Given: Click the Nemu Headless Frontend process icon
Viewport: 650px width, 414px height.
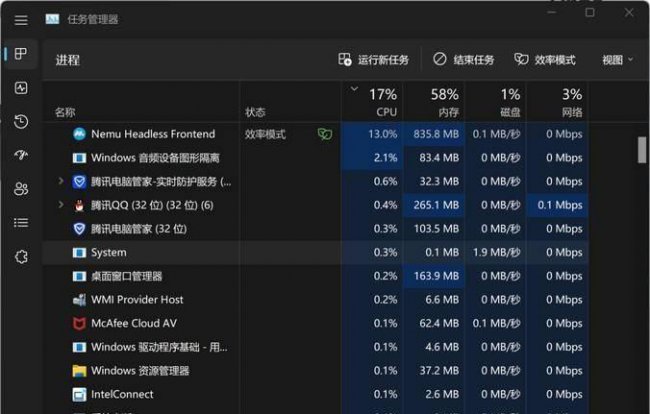Looking at the screenshot, I should [x=79, y=134].
